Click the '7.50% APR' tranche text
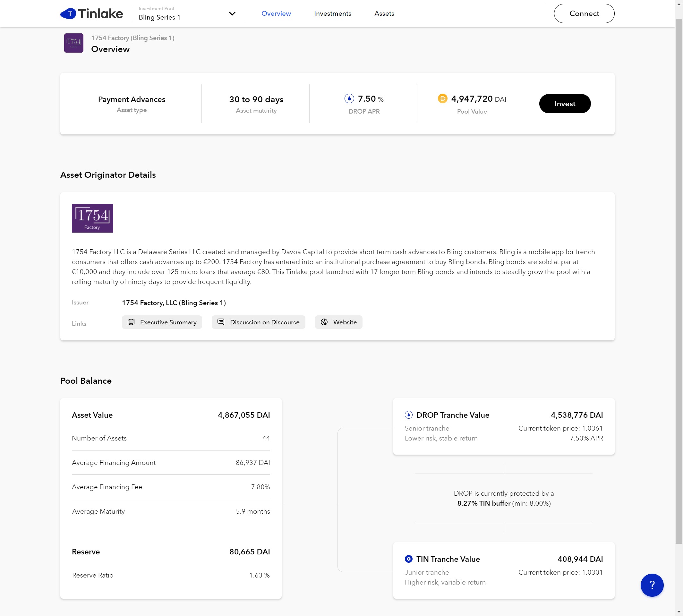Viewport: 683px width, 616px height. click(x=586, y=438)
